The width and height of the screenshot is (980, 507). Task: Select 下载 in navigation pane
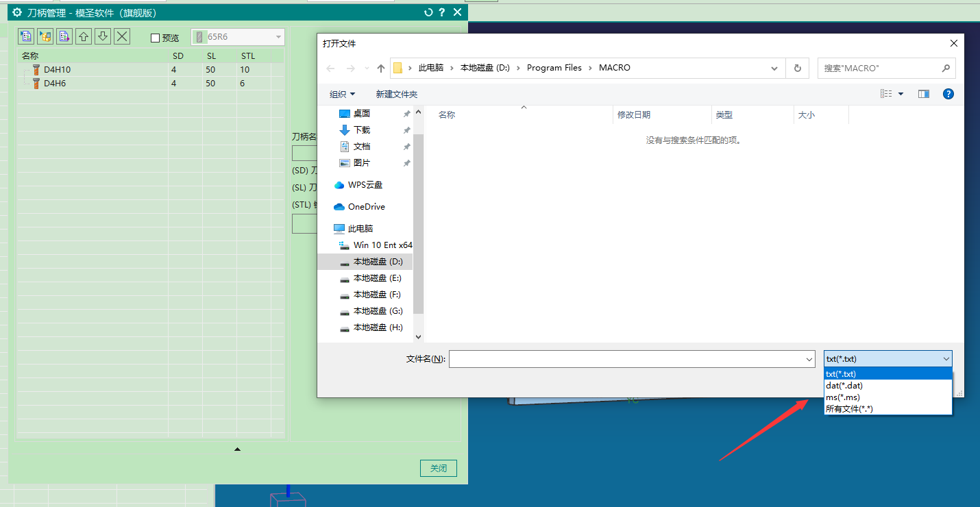pyautogui.click(x=362, y=130)
